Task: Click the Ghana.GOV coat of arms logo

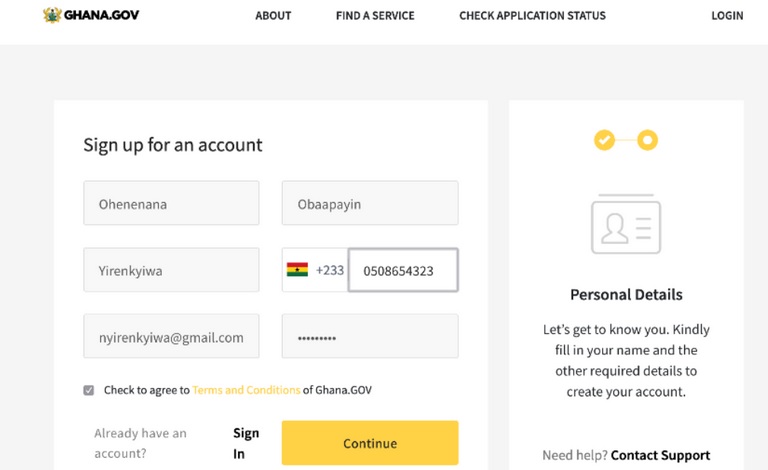Action: tap(52, 15)
